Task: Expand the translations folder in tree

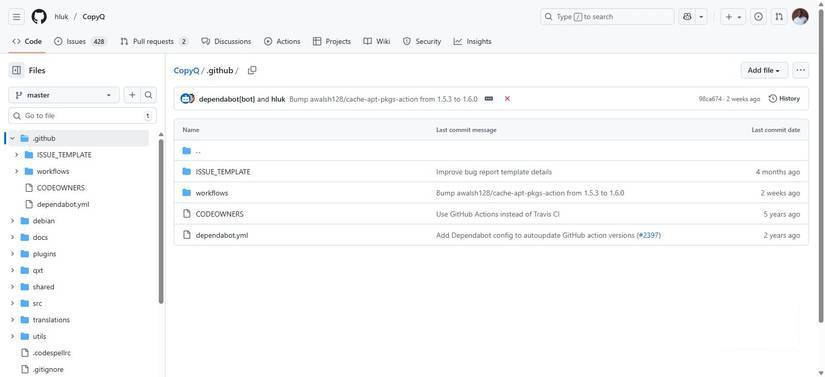Action: click(12, 320)
